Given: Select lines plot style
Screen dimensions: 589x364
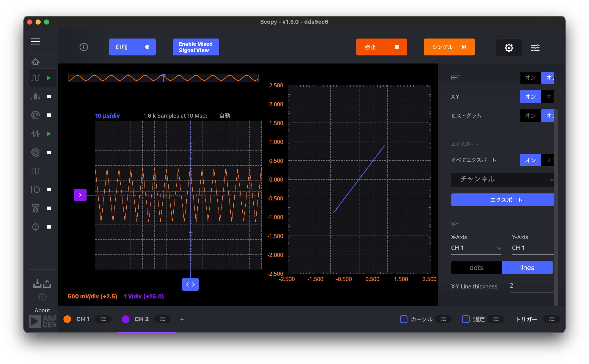Looking at the screenshot, I should point(527,267).
